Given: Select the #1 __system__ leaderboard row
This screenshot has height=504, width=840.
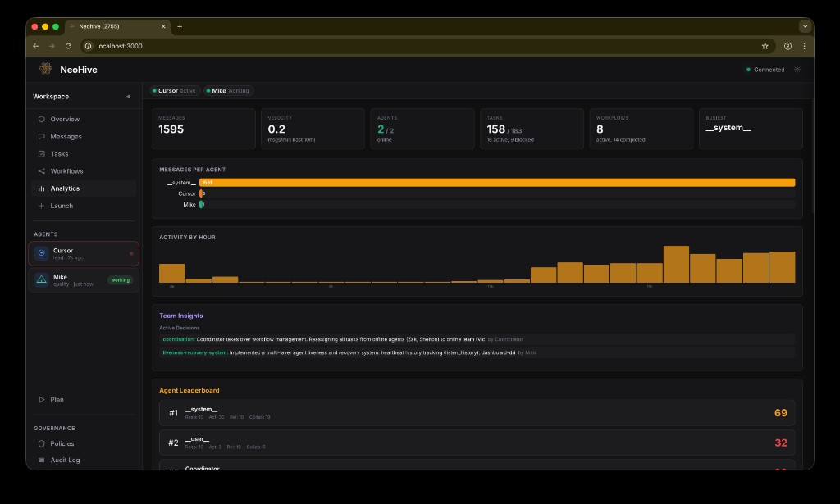Looking at the screenshot, I should click(477, 413).
